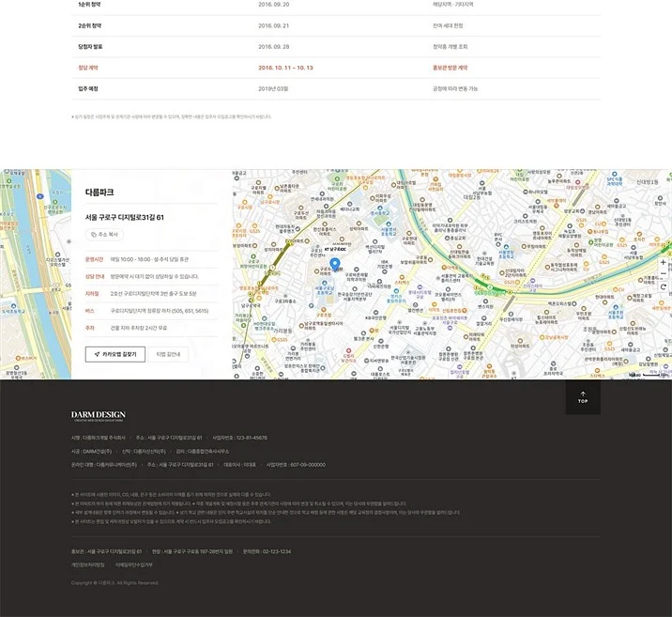Click the 주차 row label
The width and height of the screenshot is (672, 617).
point(89,328)
